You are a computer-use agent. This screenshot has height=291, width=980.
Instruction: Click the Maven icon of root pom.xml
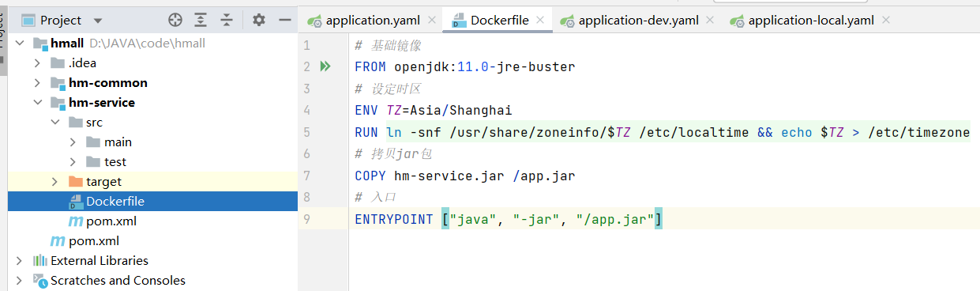[x=58, y=241]
